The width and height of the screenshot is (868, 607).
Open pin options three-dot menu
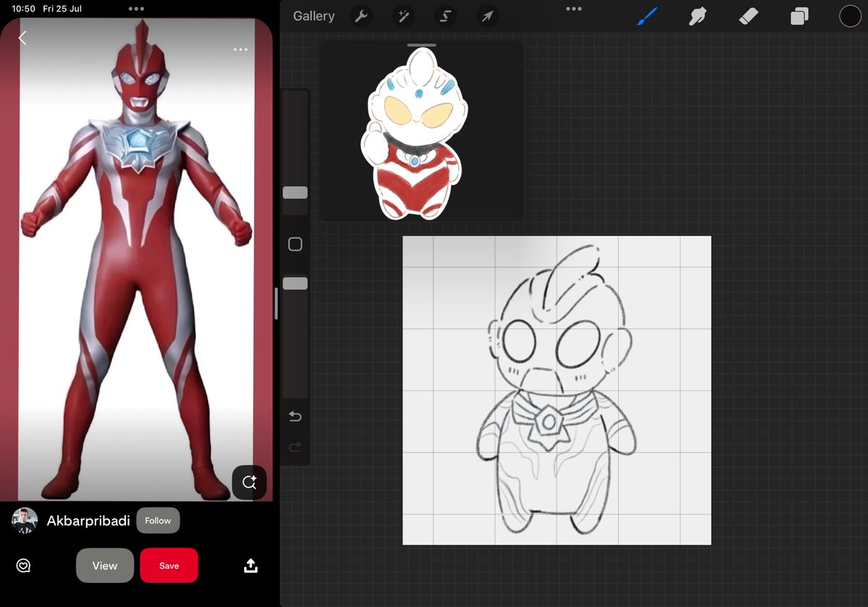240,49
